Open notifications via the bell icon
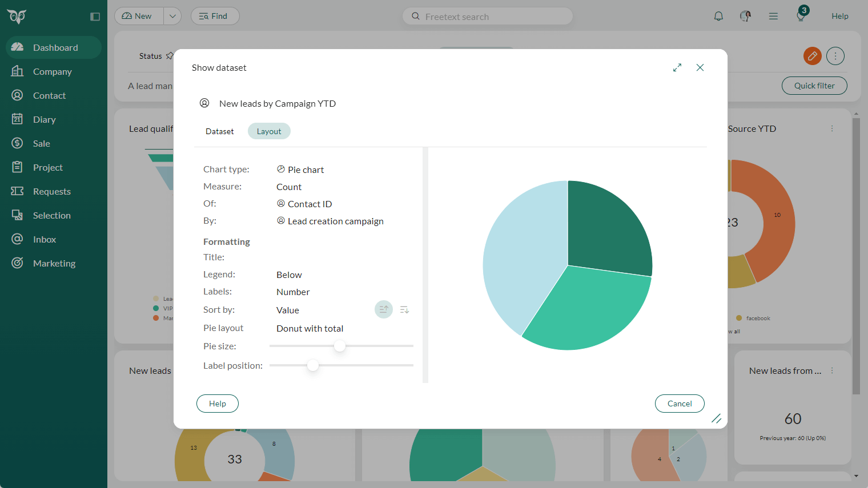 (x=718, y=15)
